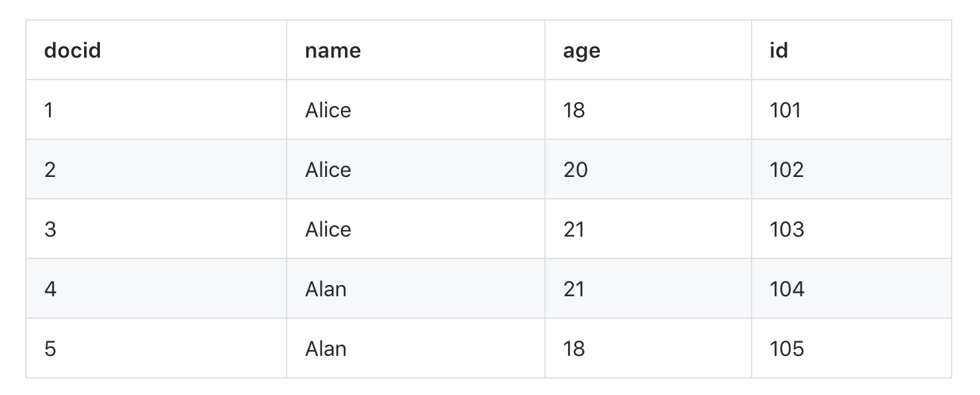Click the cell with id 101
This screenshot has width=980, height=395.
coord(785,110)
